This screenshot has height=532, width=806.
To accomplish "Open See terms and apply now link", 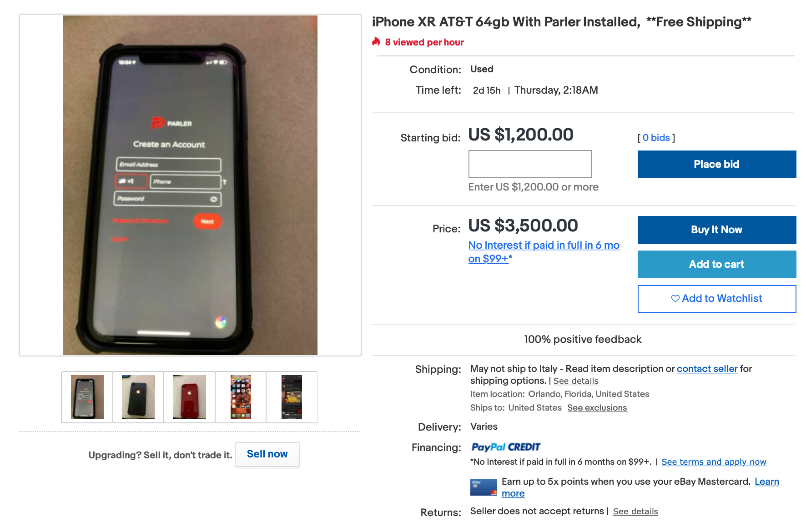I will coord(714,462).
